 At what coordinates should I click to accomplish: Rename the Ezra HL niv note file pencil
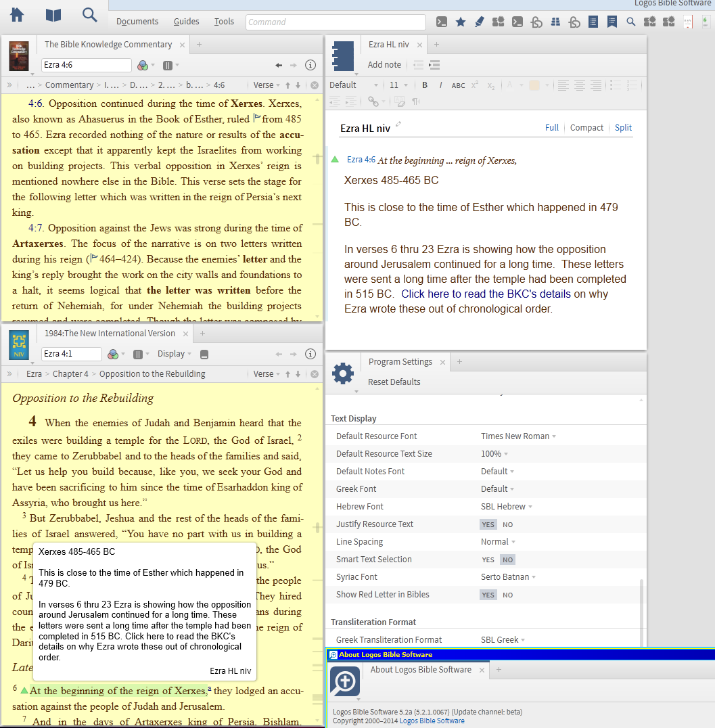click(398, 124)
